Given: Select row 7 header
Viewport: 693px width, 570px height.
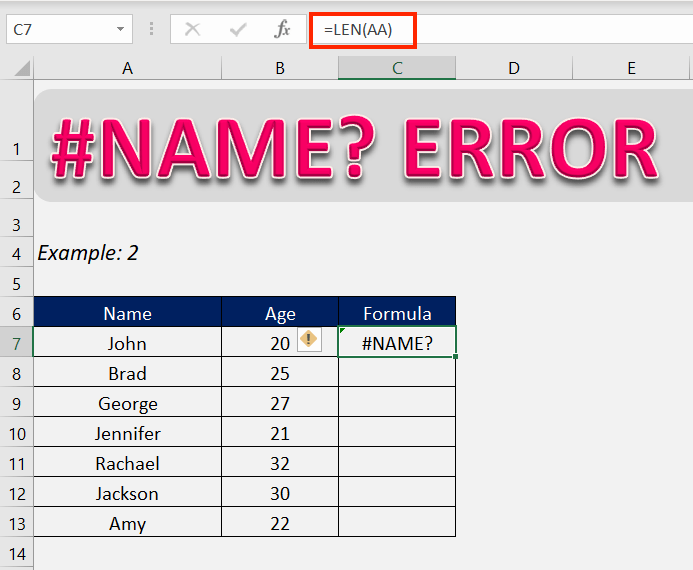Looking at the screenshot, I should [16, 342].
